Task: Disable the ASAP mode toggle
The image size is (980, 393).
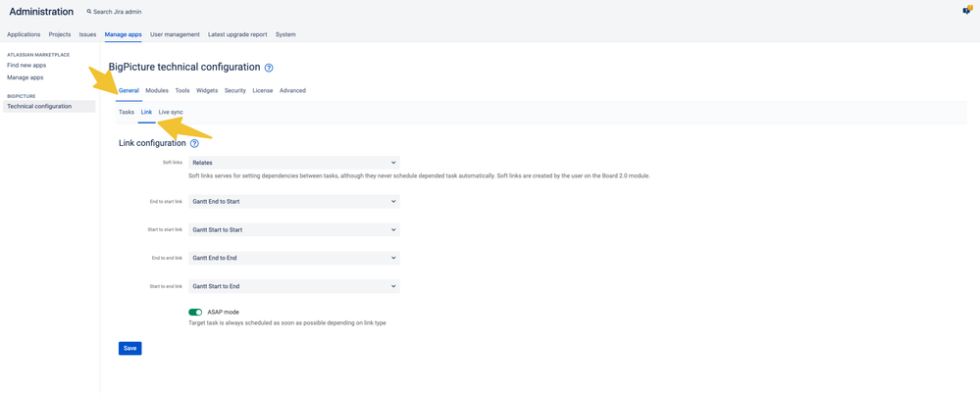Action: pyautogui.click(x=195, y=312)
